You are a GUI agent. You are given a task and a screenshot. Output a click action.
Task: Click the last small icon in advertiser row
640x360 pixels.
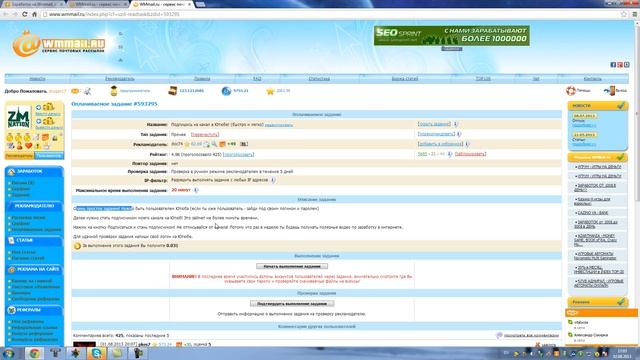(x=244, y=144)
